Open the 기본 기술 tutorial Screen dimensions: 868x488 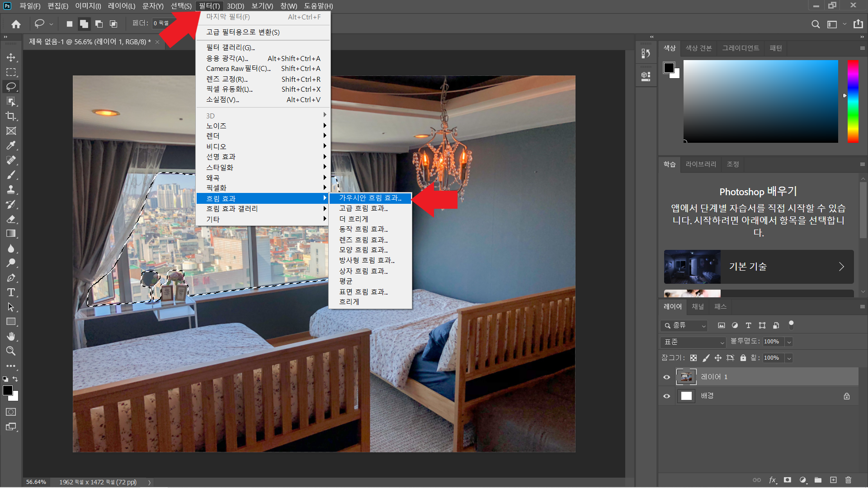pyautogui.click(x=759, y=267)
